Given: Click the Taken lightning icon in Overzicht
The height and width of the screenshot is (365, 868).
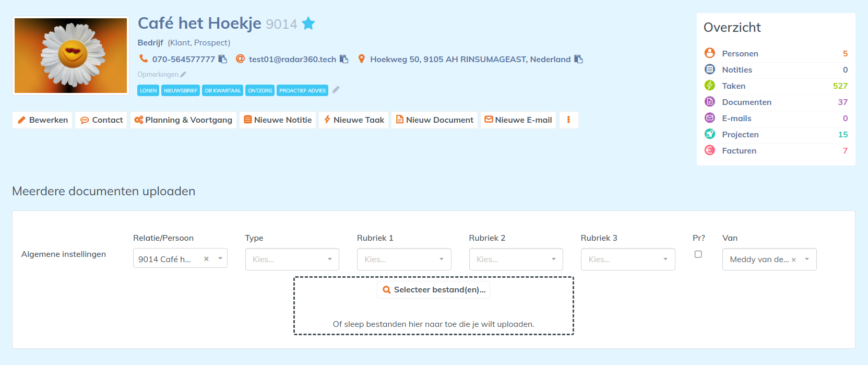Looking at the screenshot, I should (709, 86).
